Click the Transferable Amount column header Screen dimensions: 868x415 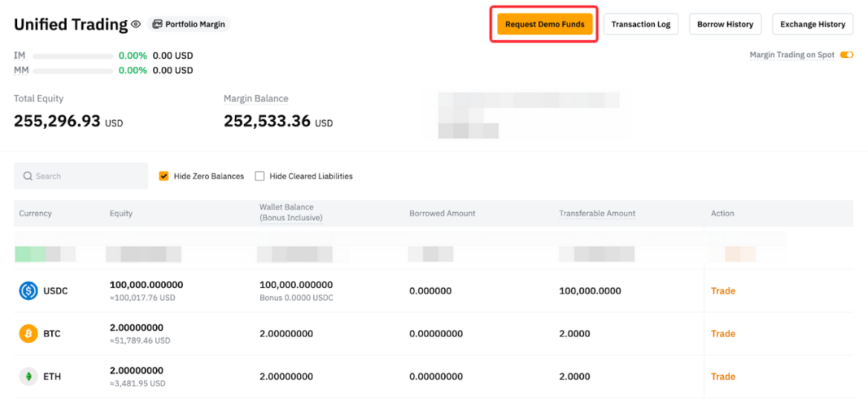coord(597,213)
